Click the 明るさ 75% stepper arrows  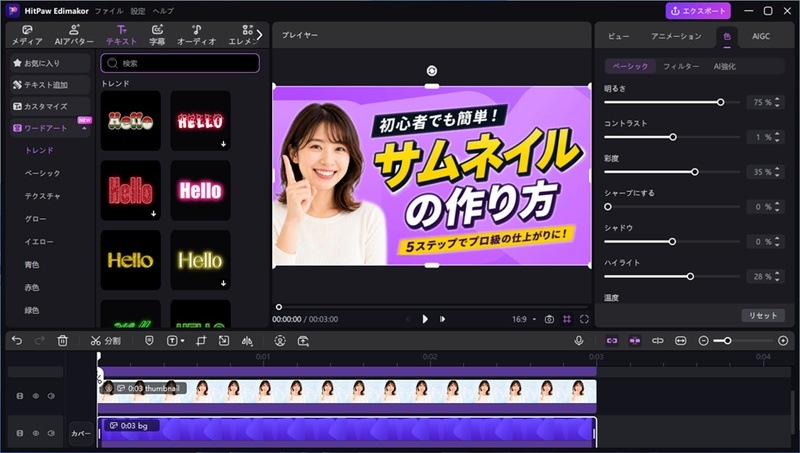(x=777, y=102)
